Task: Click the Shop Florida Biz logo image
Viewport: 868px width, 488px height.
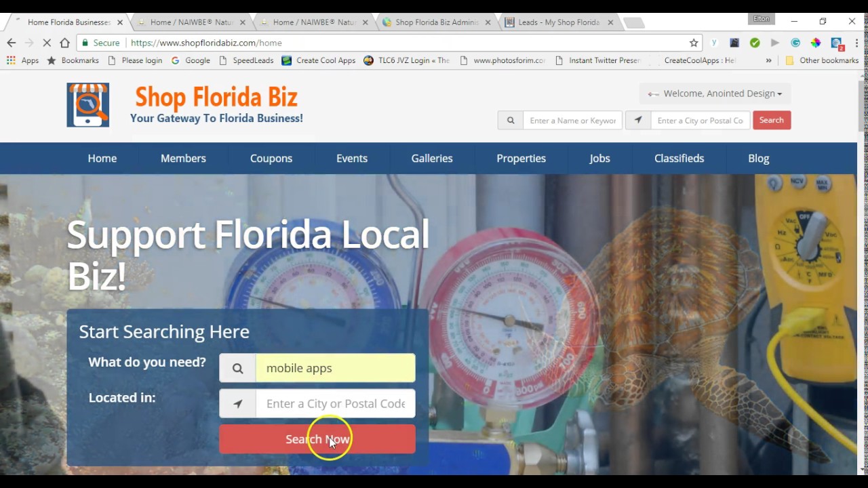Action: tap(88, 105)
